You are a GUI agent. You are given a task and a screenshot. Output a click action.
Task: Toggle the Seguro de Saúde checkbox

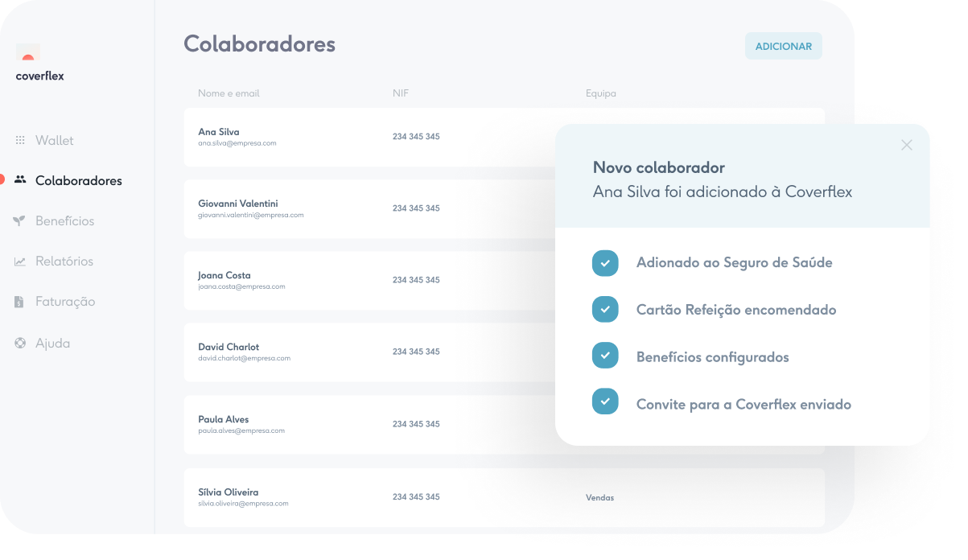tap(605, 263)
